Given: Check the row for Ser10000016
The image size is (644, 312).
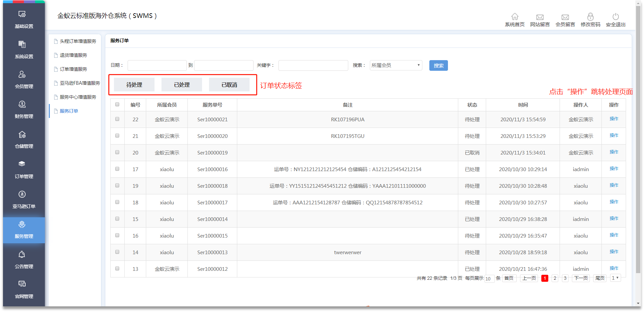Looking at the screenshot, I should click(117, 169).
